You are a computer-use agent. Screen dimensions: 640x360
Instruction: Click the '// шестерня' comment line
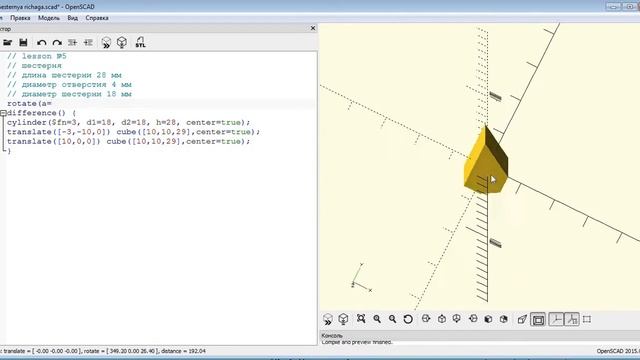(34, 66)
